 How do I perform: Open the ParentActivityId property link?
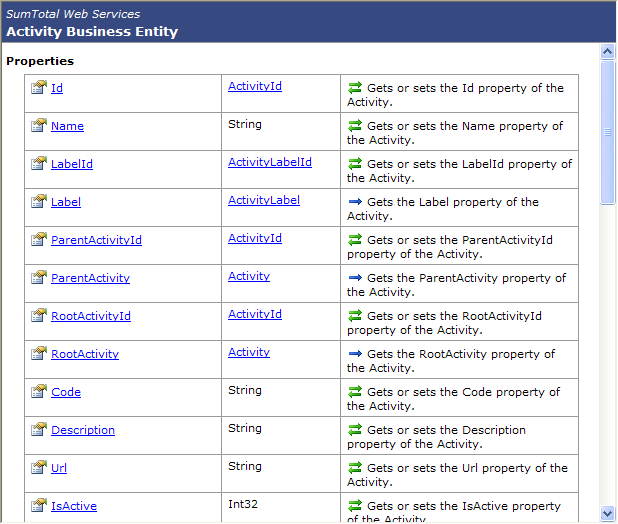[x=96, y=240]
